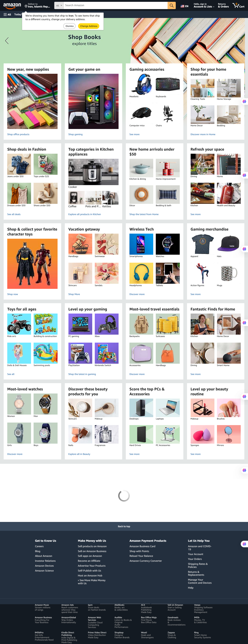Open the All hamburger menu
Screen dimensions: 248x644
click(7, 15)
